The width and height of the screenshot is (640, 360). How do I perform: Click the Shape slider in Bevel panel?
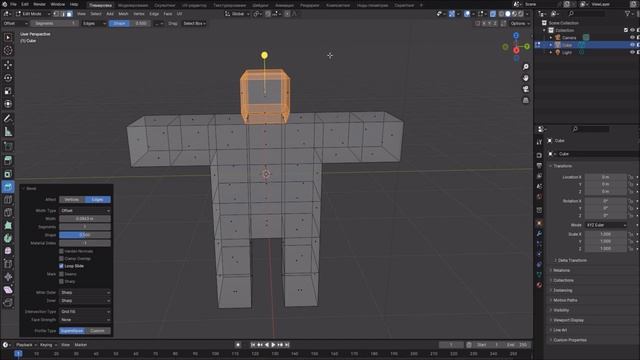tap(85, 235)
